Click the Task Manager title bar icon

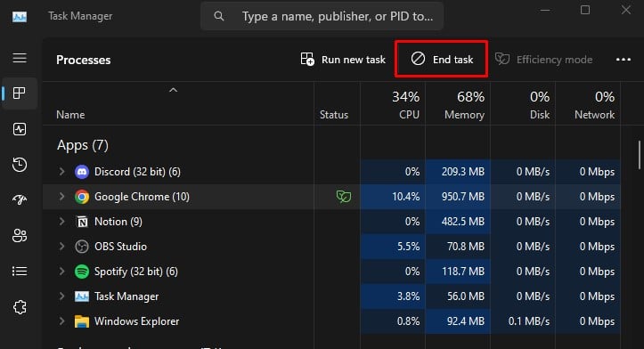[x=20, y=16]
